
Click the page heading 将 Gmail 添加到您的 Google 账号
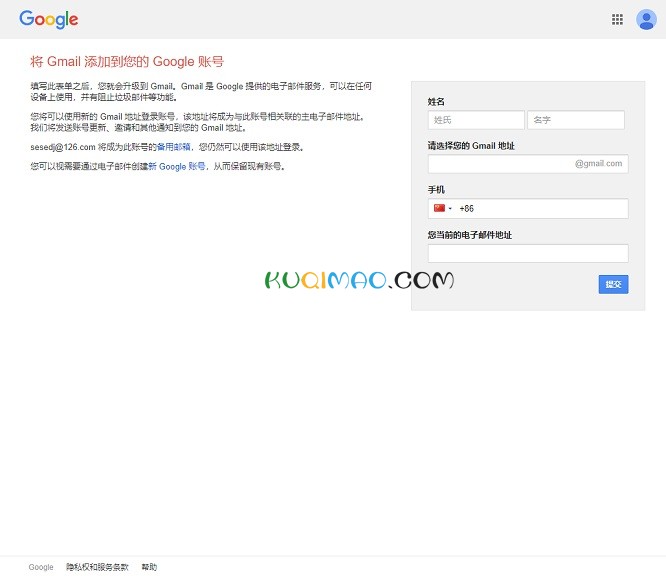127,62
